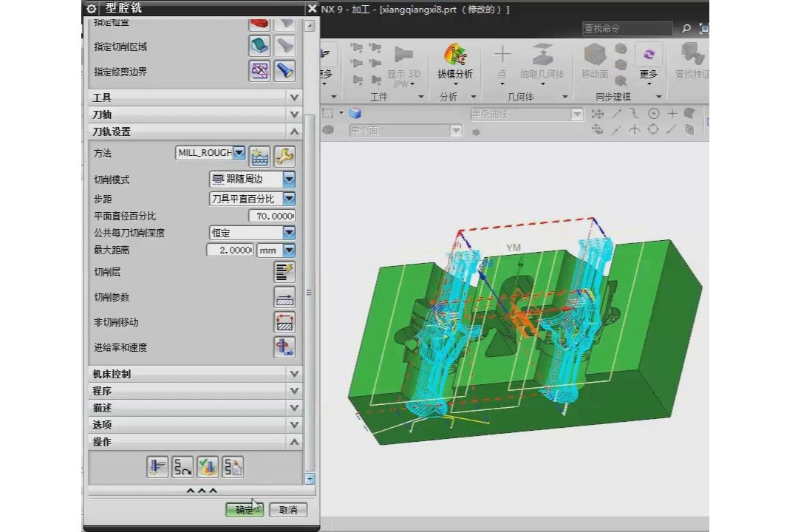Click the Generate tool path icon
The image size is (798, 532).
click(157, 466)
